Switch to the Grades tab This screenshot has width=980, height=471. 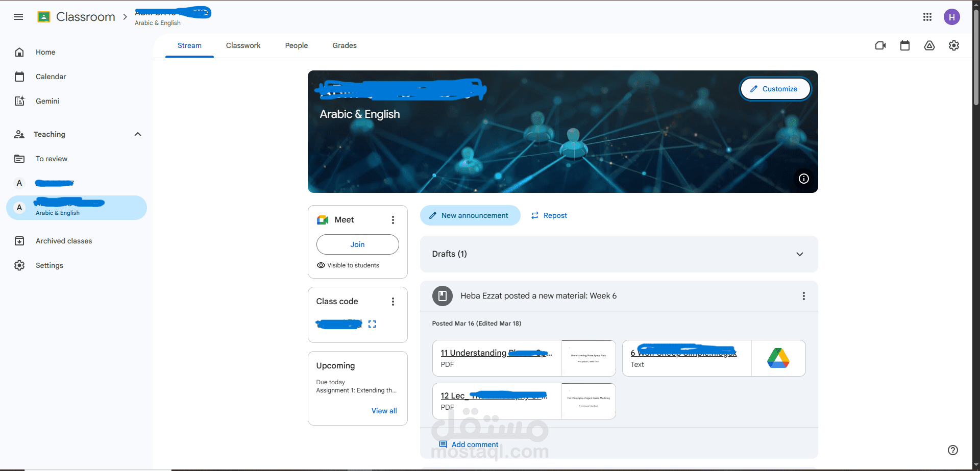345,45
